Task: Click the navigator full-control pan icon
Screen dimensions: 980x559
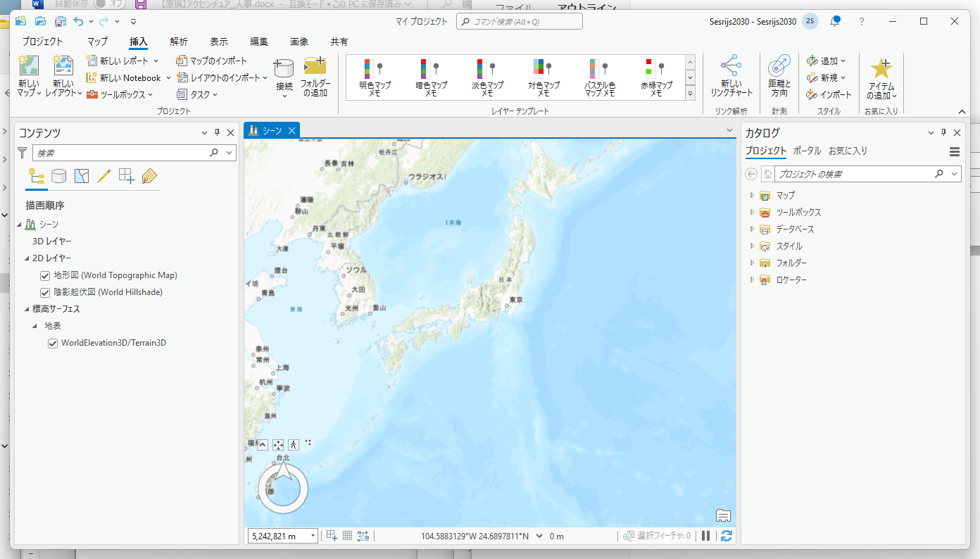Action: tap(278, 445)
